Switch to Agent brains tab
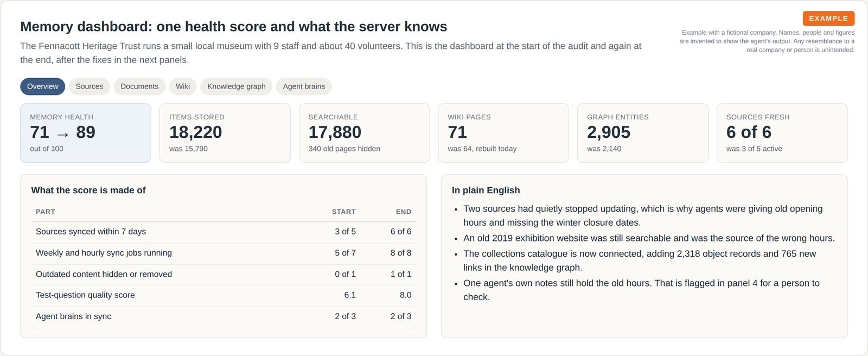 click(304, 86)
